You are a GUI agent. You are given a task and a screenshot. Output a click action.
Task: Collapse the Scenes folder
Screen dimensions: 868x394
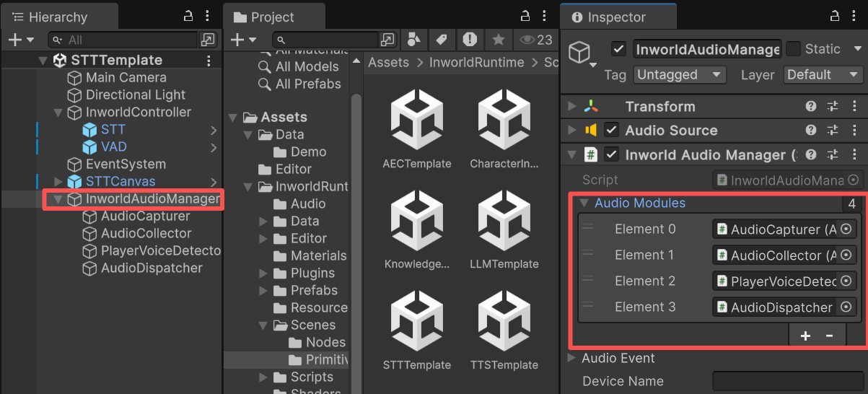(x=263, y=325)
